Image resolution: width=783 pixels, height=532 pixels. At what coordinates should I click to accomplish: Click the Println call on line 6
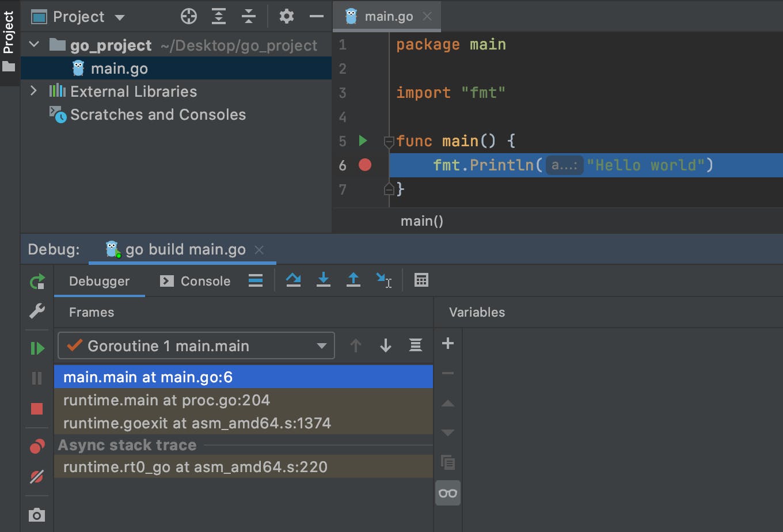[x=502, y=166]
